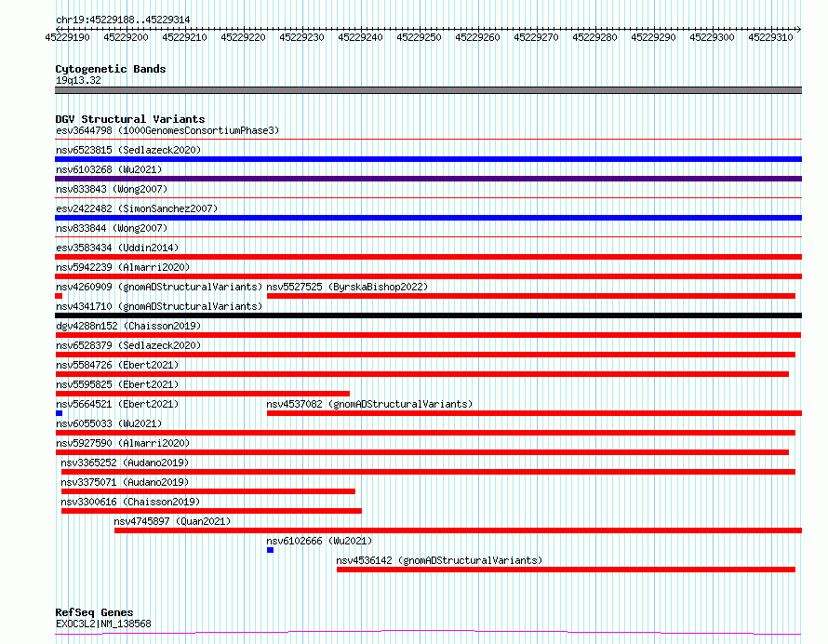Open the nsv3300616 (Chaisson2019) label
828x644 pixels.
click(x=130, y=502)
